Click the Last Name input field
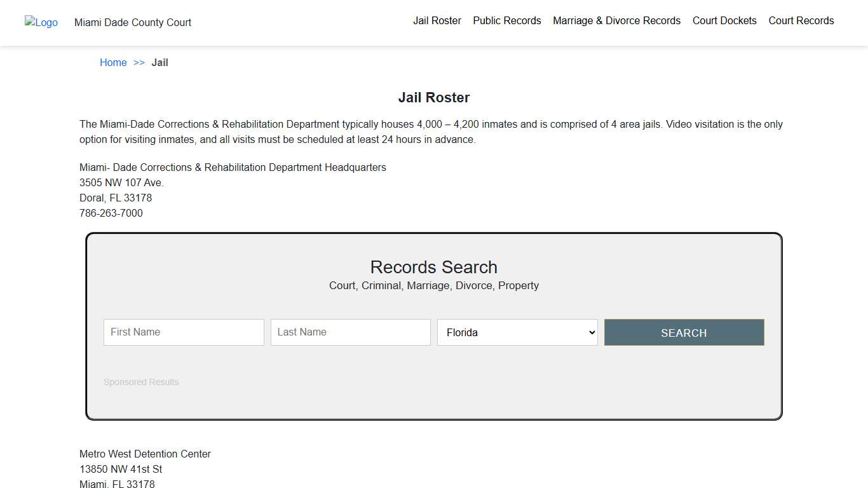The image size is (868, 488). pos(350,332)
